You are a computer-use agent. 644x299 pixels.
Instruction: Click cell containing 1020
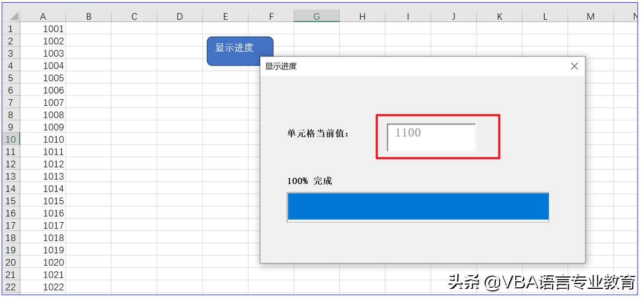coord(43,262)
